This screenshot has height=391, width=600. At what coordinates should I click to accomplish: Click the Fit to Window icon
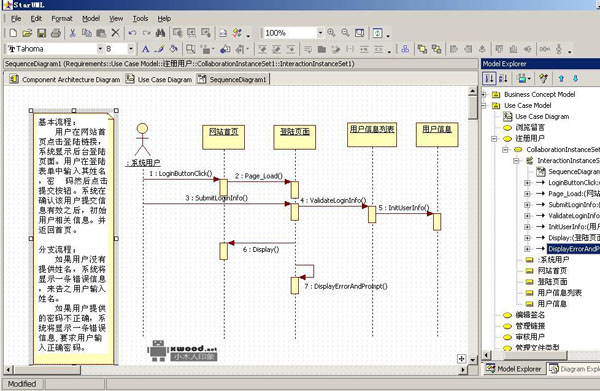pos(359,33)
